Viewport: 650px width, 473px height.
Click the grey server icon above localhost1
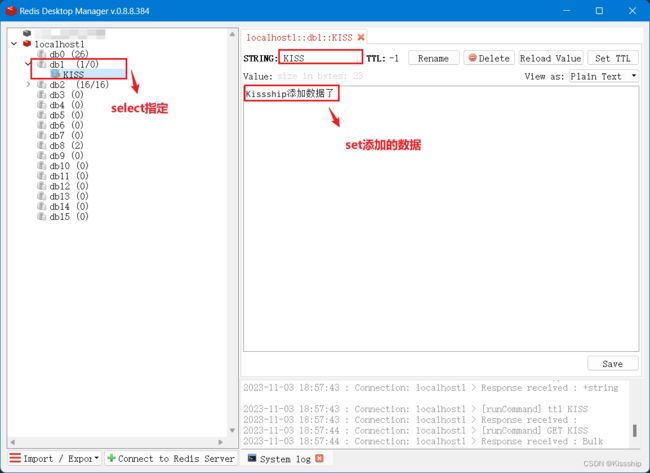point(27,33)
